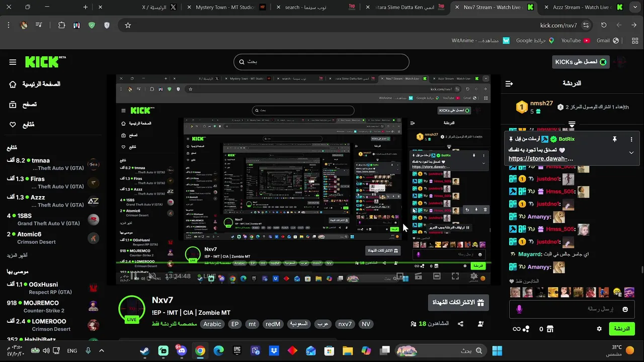This screenshot has width=644, height=362.
Task: Bookmark page with star icon
Action: click(128, 25)
